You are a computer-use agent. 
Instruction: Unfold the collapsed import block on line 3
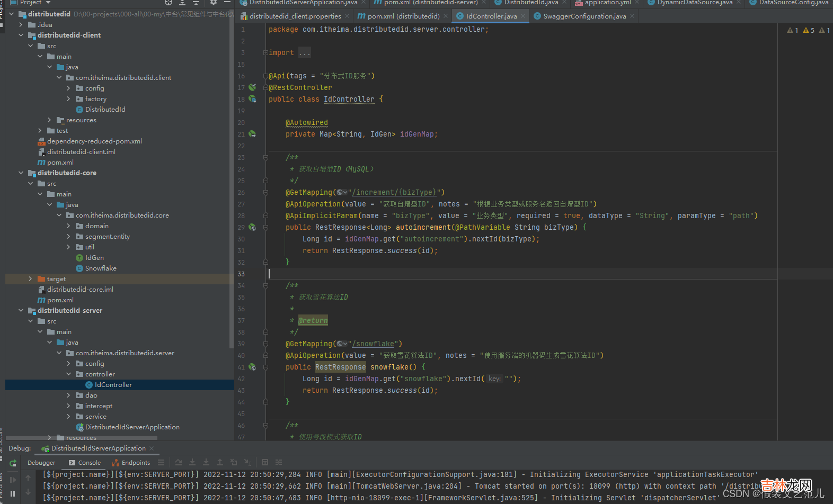265,52
